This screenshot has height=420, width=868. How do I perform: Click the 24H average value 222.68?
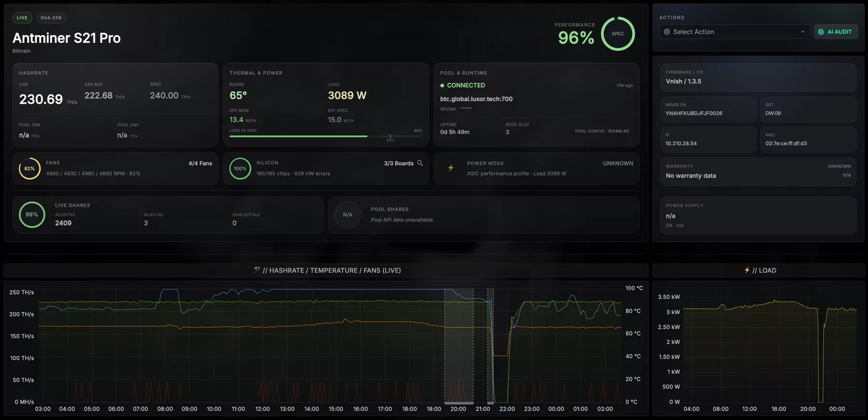[98, 96]
